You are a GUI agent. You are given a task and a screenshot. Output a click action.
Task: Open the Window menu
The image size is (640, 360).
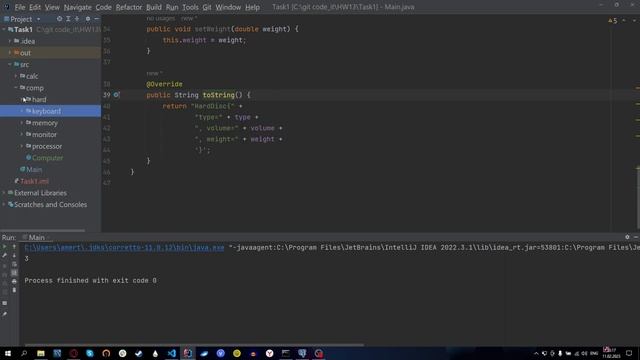[228, 7]
